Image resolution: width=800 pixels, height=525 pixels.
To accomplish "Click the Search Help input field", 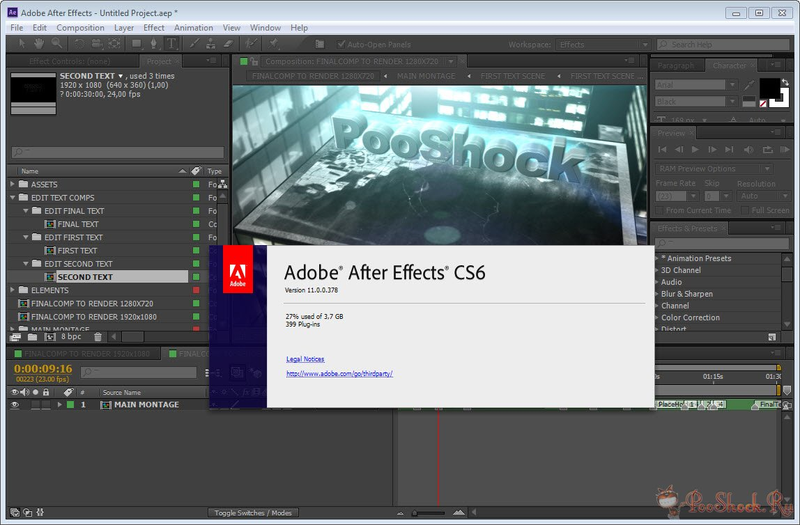I will [x=723, y=44].
